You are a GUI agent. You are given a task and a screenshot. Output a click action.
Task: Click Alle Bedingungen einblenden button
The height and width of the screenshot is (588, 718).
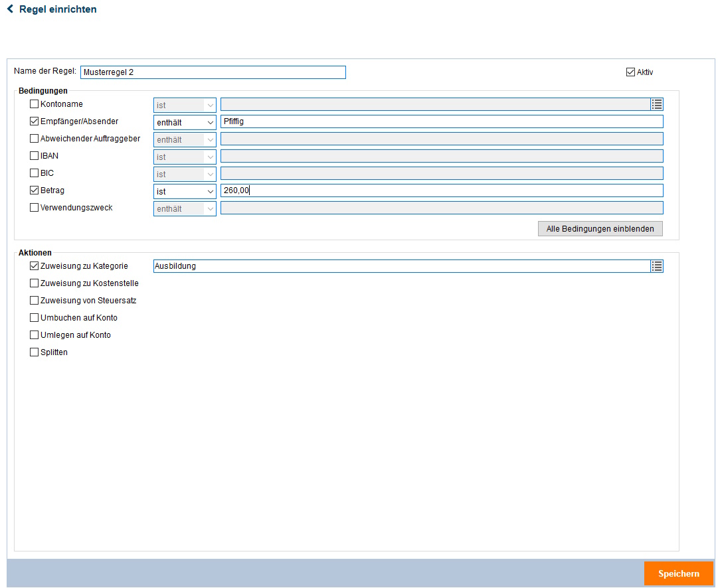click(x=600, y=229)
